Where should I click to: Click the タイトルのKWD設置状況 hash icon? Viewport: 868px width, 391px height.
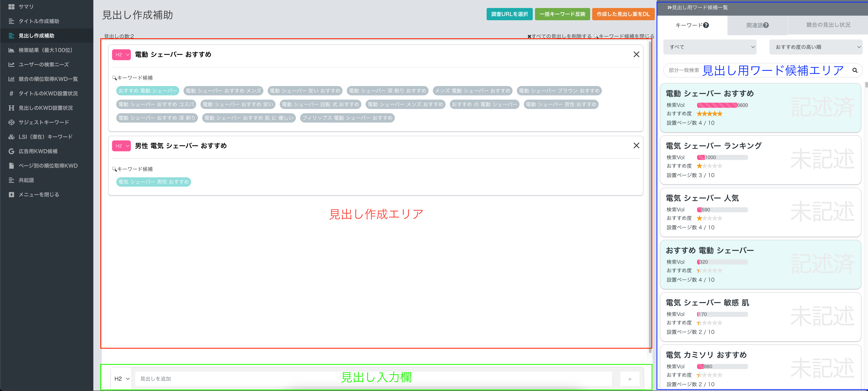coord(11,93)
